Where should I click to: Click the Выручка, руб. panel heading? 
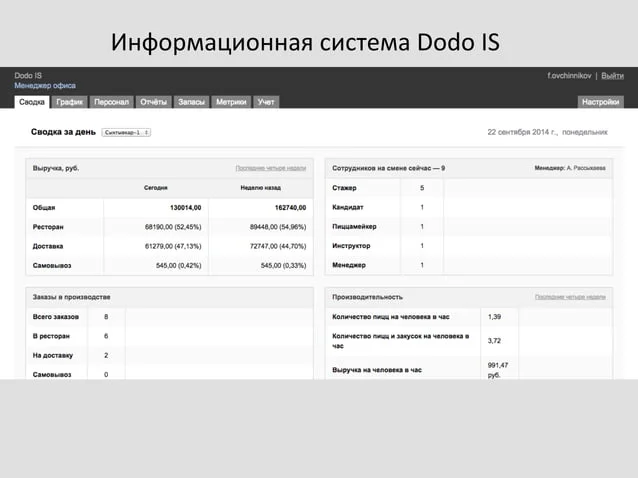[56, 168]
